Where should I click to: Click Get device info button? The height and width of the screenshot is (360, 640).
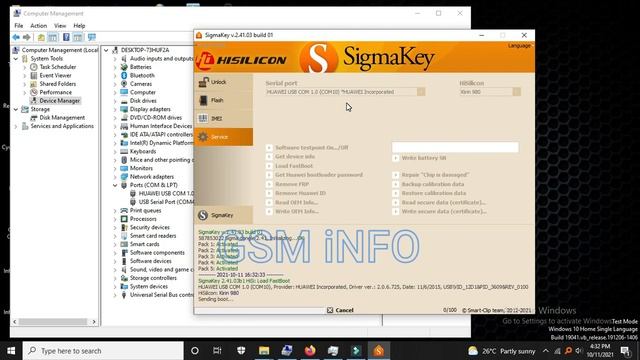291,156
